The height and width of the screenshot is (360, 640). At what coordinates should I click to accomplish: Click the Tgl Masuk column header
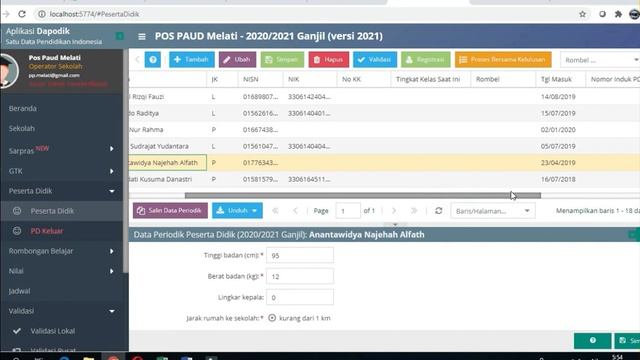(560, 79)
